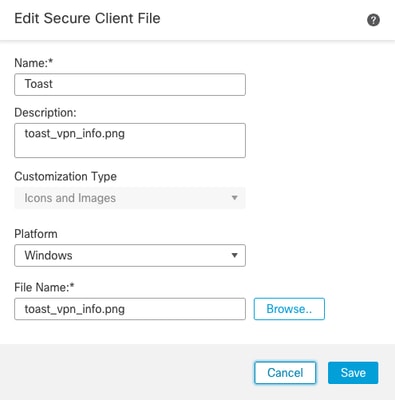
Task: Click the Browse button
Action: tap(289, 309)
